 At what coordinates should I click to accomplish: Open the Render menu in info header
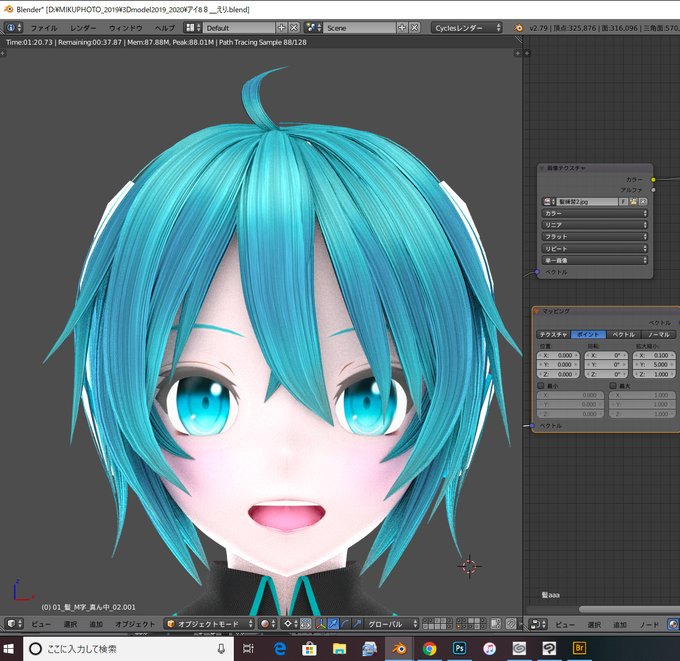(83, 28)
